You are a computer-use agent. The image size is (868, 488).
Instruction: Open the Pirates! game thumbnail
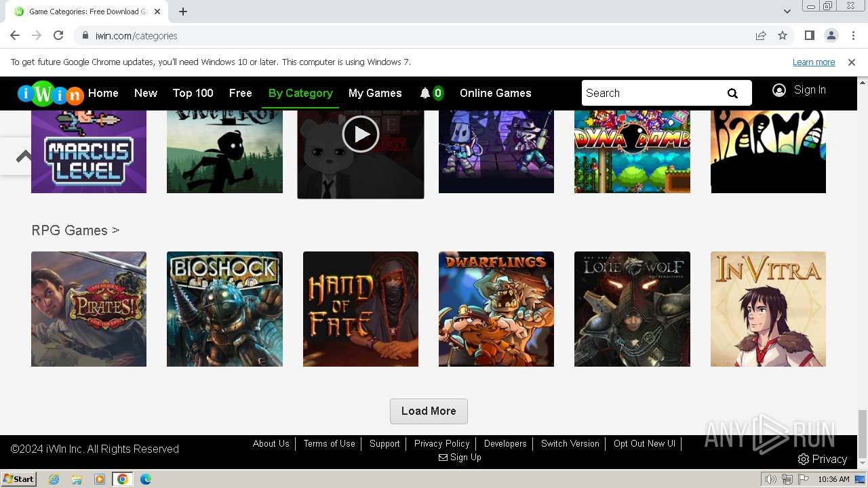tap(89, 309)
